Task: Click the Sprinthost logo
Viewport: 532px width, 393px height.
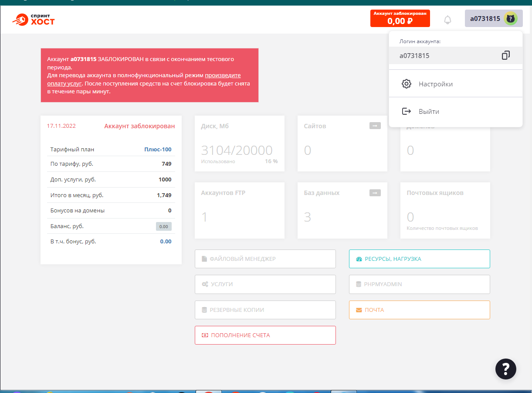Action: click(x=34, y=19)
